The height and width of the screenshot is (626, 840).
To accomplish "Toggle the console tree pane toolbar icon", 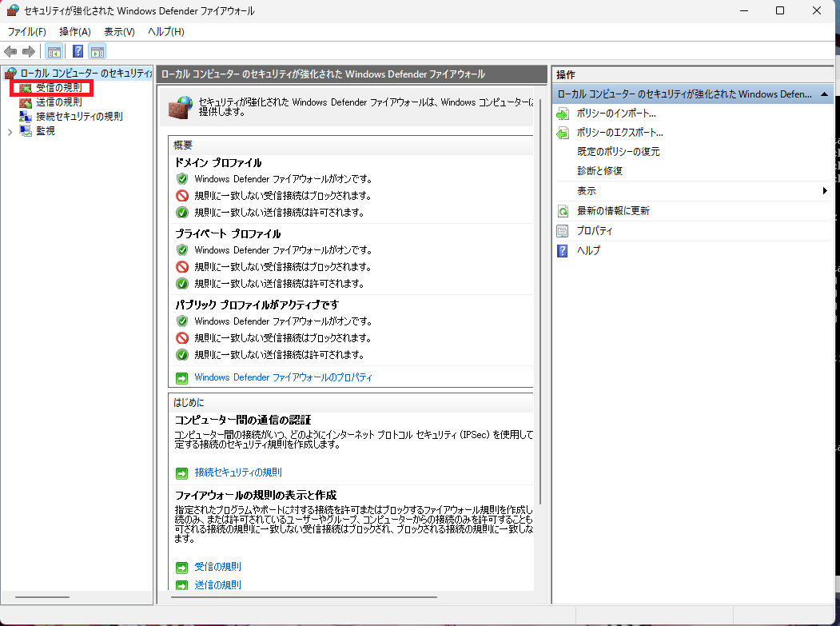I will click(x=54, y=51).
